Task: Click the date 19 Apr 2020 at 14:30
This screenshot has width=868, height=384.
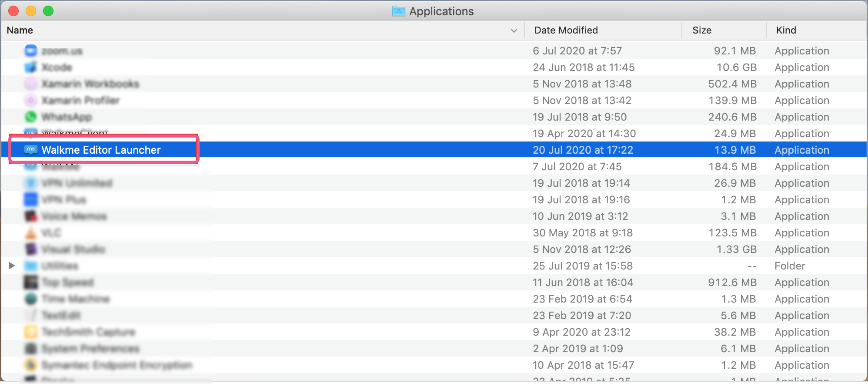Action: pos(584,134)
